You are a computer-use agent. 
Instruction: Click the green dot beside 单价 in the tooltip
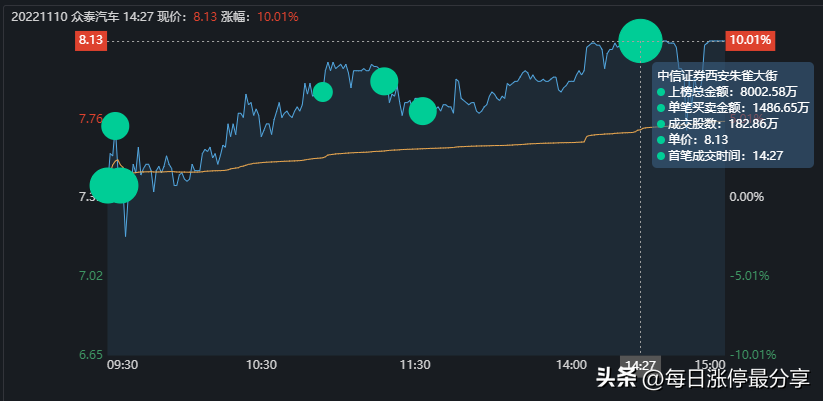click(660, 140)
